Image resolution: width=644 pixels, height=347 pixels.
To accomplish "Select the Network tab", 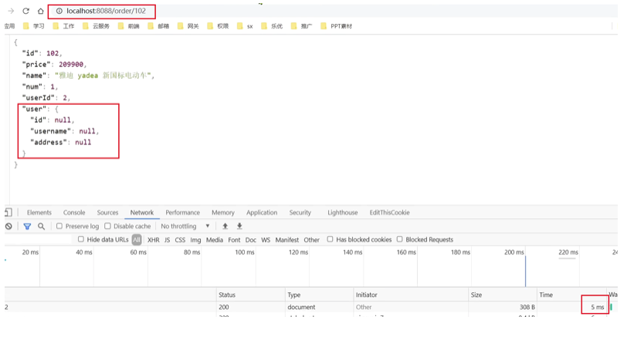I will 142,213.
